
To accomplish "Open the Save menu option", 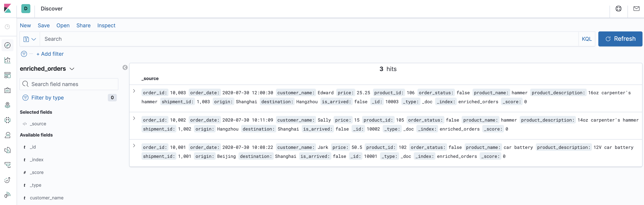I will 44,25.
